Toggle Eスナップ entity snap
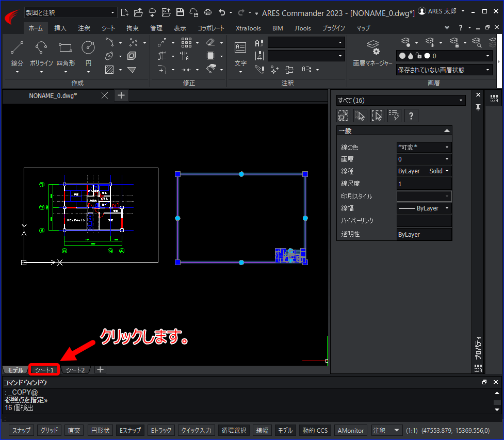The width and height of the screenshot is (504, 440). [x=130, y=430]
